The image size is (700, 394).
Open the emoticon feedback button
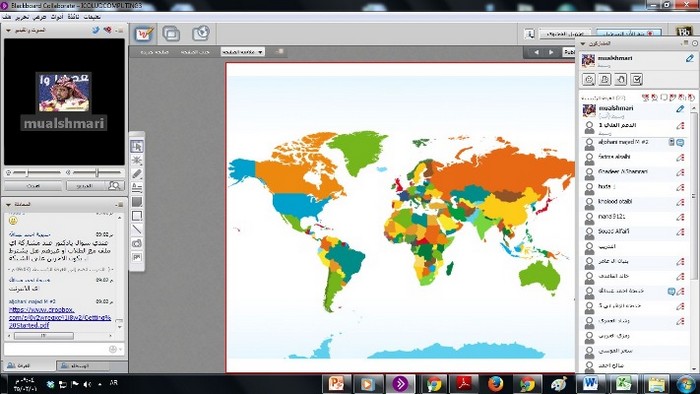coord(589,80)
